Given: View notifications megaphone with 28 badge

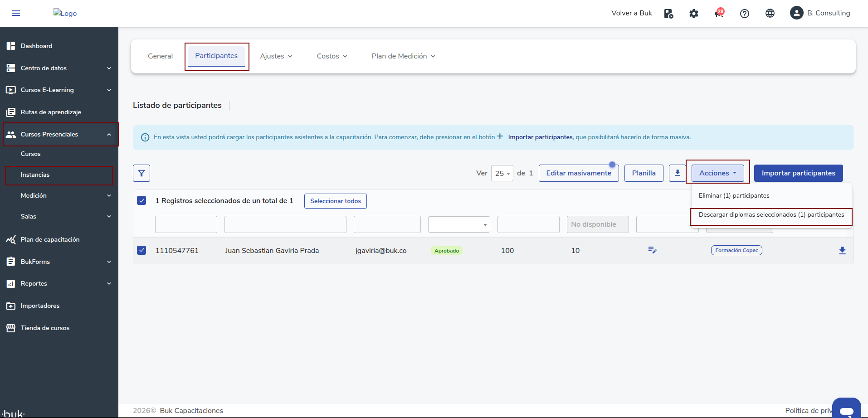Looking at the screenshot, I should coord(719,13).
